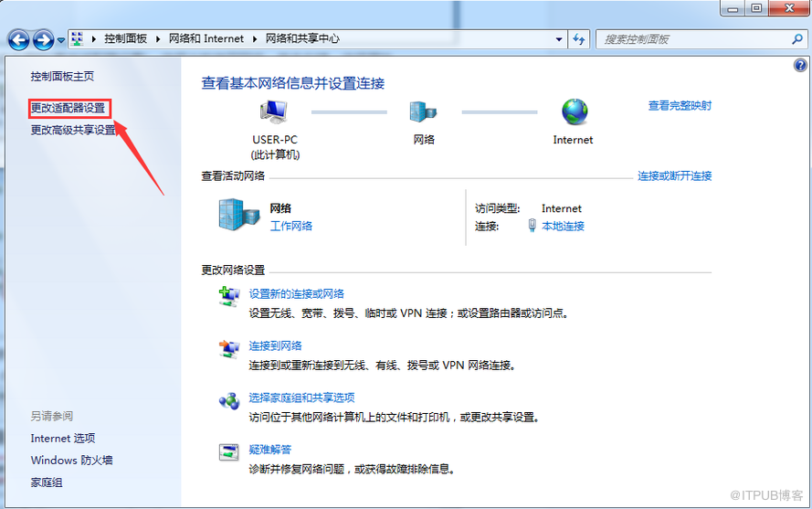Click the USER-PC computer icon

274,111
